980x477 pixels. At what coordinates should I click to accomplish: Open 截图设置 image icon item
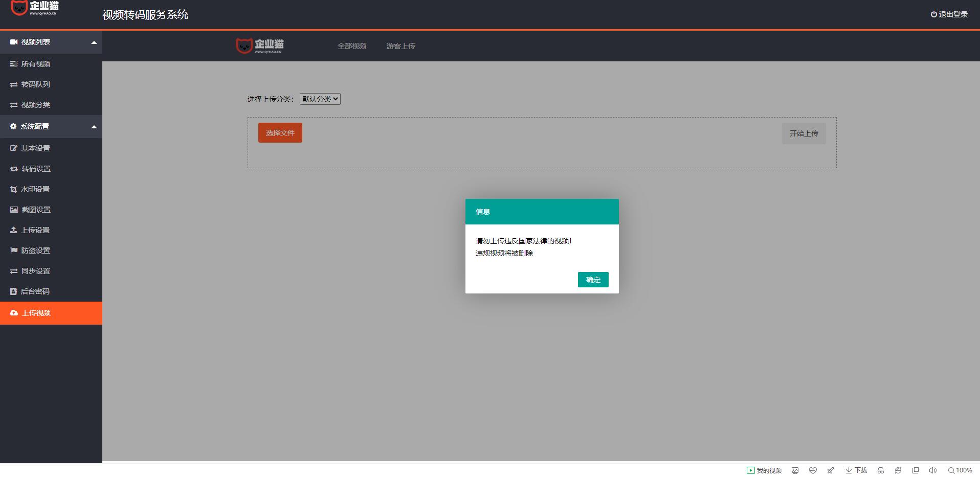[x=35, y=210]
